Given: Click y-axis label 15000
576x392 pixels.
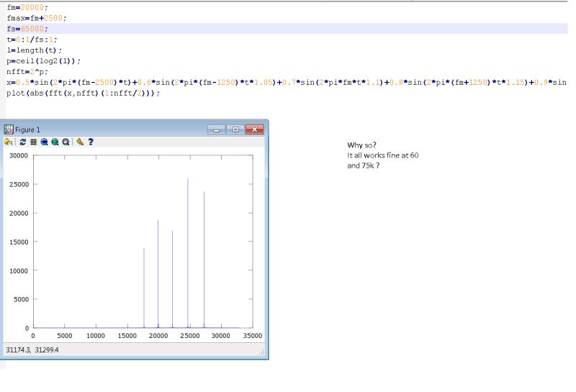Looking at the screenshot, I should point(19,242).
